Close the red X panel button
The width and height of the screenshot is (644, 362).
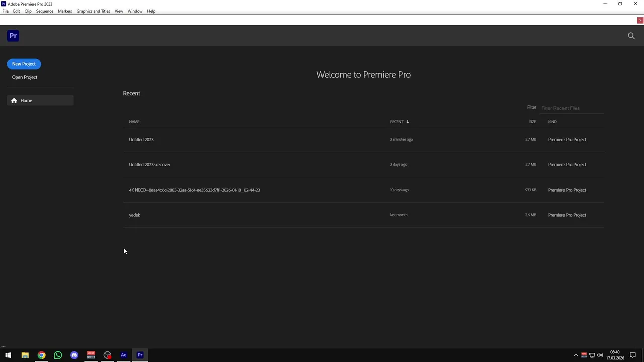click(640, 21)
